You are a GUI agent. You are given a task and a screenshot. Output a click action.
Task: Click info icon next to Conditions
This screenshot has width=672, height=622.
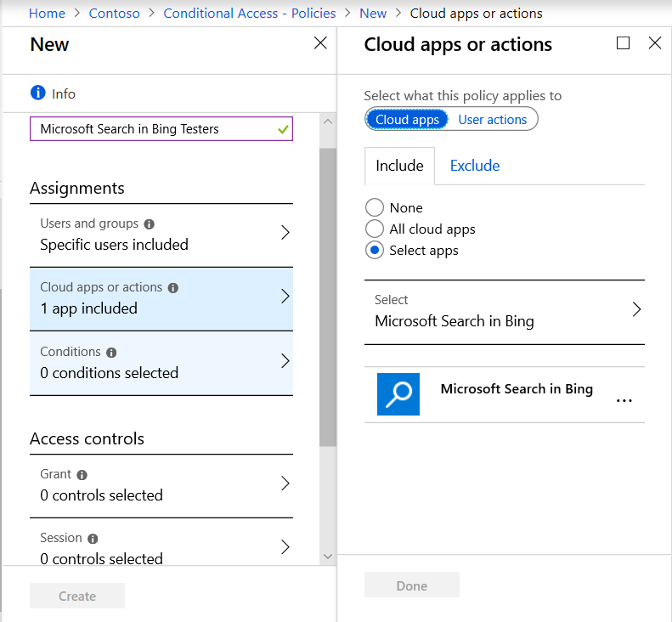click(x=111, y=353)
